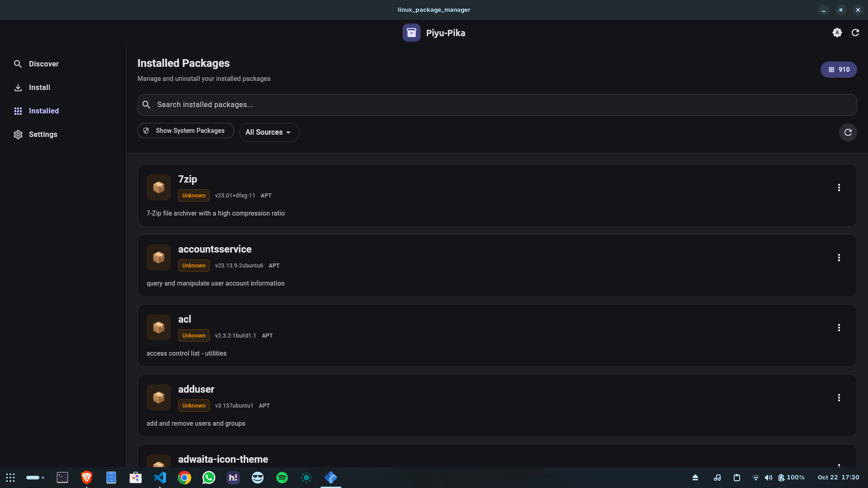The image size is (868, 488).
Task: Go to the Install section
Action: click(39, 87)
